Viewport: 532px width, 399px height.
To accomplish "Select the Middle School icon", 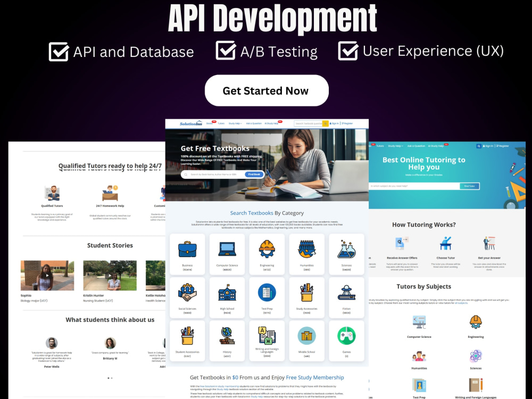I will coord(307,336).
